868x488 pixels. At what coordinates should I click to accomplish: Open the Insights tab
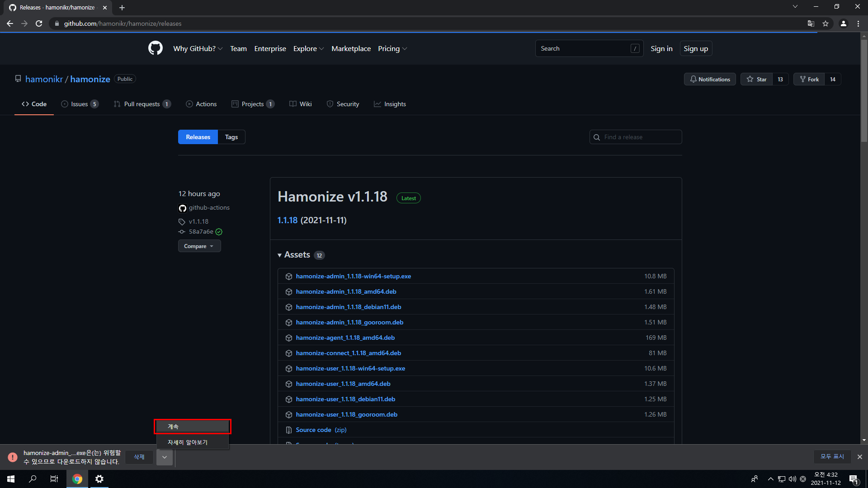tap(390, 104)
